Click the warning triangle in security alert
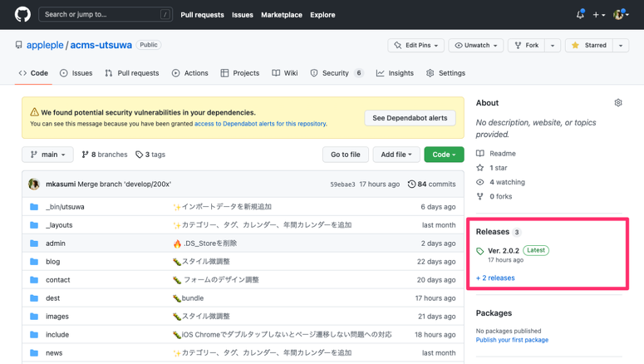The image size is (644, 364). (x=35, y=111)
